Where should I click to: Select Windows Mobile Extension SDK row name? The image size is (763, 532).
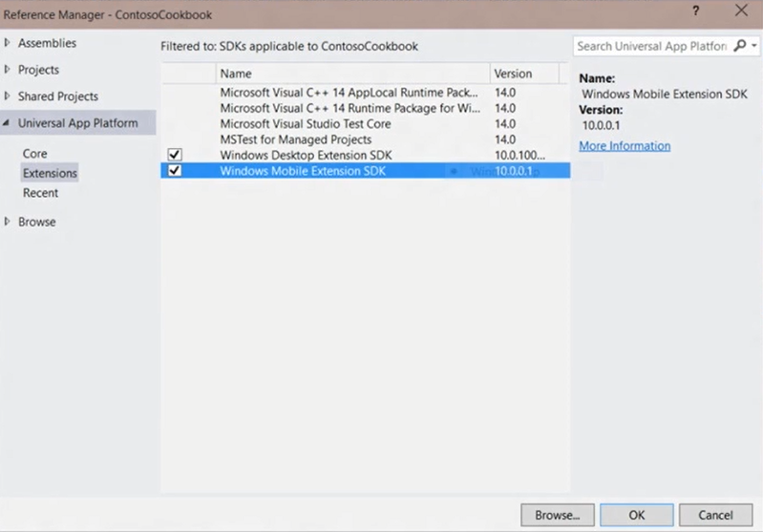tap(303, 171)
